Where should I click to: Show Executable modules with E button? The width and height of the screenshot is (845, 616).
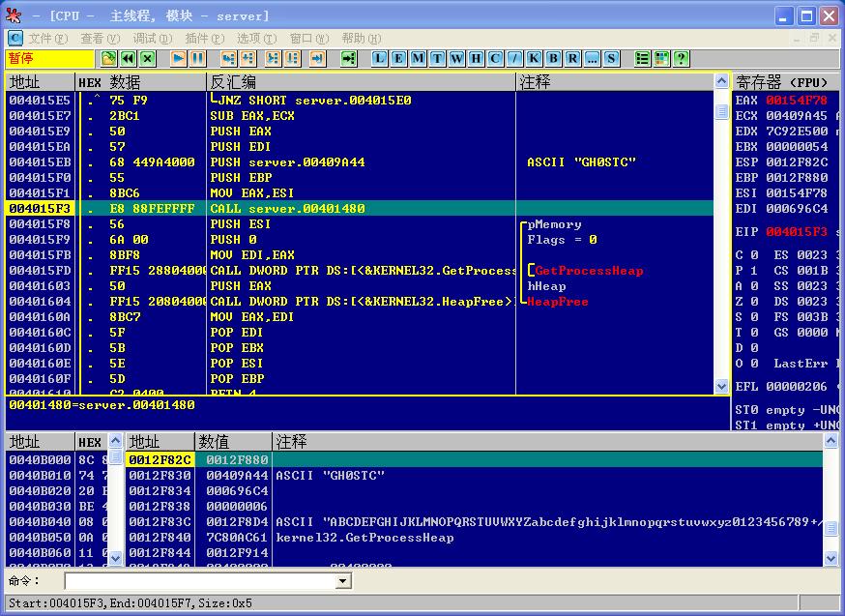coord(398,58)
